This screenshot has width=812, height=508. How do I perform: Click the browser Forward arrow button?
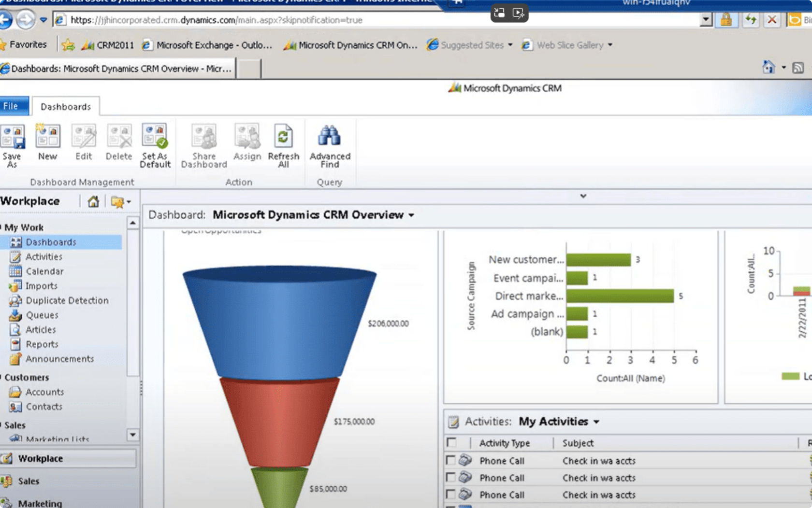pyautogui.click(x=26, y=20)
